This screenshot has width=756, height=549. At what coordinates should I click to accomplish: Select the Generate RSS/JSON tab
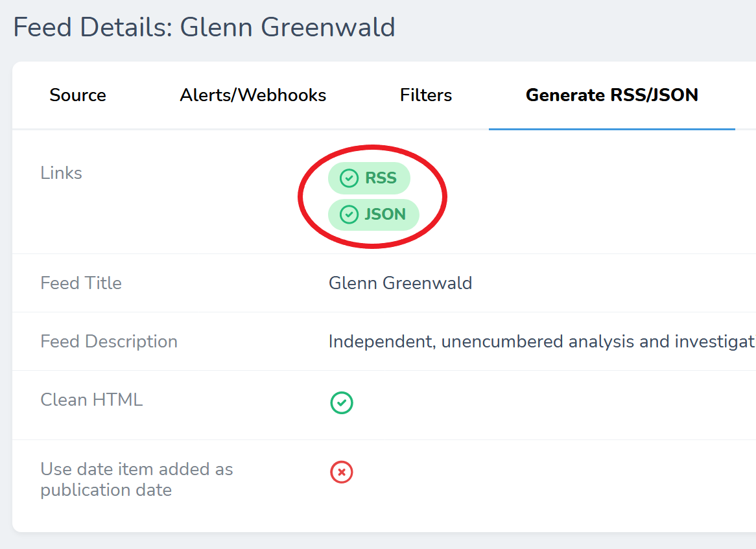coord(612,95)
